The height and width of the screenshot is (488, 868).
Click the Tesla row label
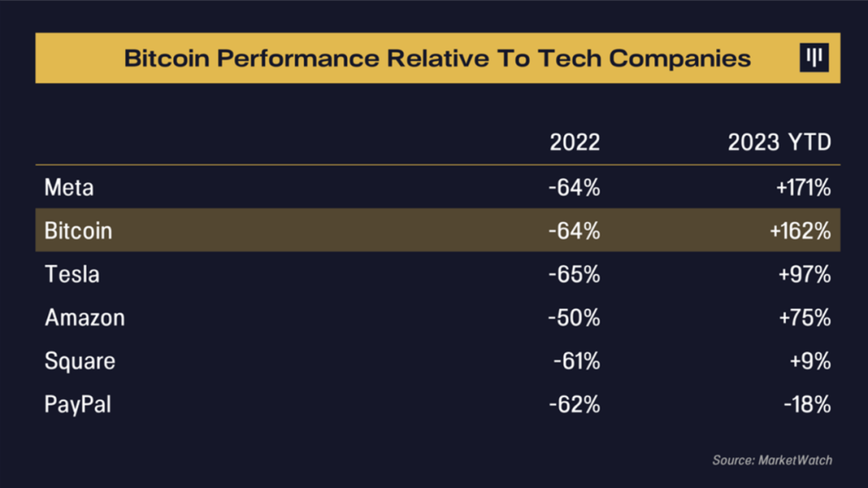(x=72, y=274)
